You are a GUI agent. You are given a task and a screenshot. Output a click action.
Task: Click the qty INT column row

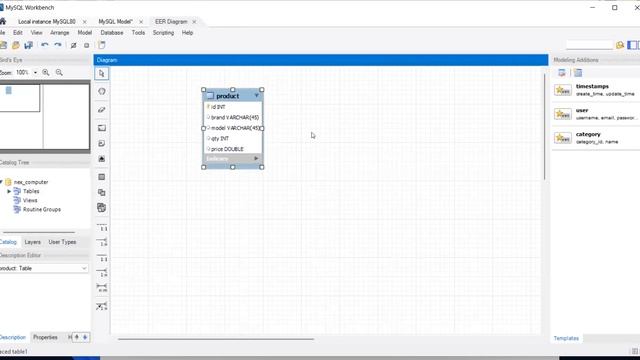[233, 138]
